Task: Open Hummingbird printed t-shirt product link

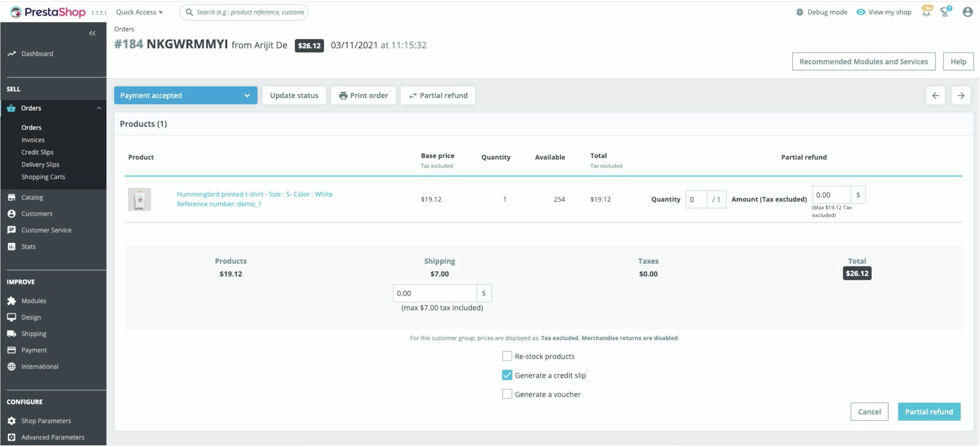Action: point(254,194)
